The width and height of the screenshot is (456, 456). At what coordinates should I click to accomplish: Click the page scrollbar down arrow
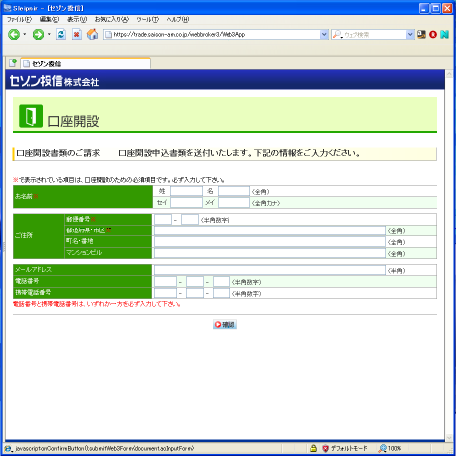click(449, 437)
